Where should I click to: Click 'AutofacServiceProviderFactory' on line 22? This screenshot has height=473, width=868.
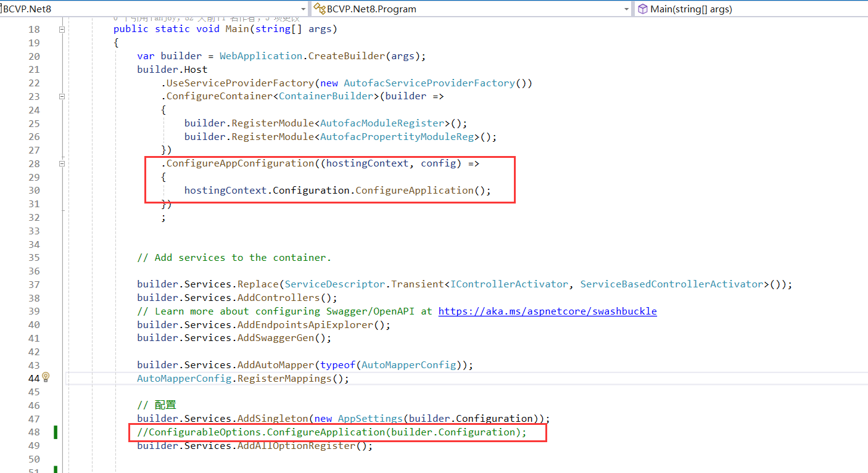tap(429, 83)
